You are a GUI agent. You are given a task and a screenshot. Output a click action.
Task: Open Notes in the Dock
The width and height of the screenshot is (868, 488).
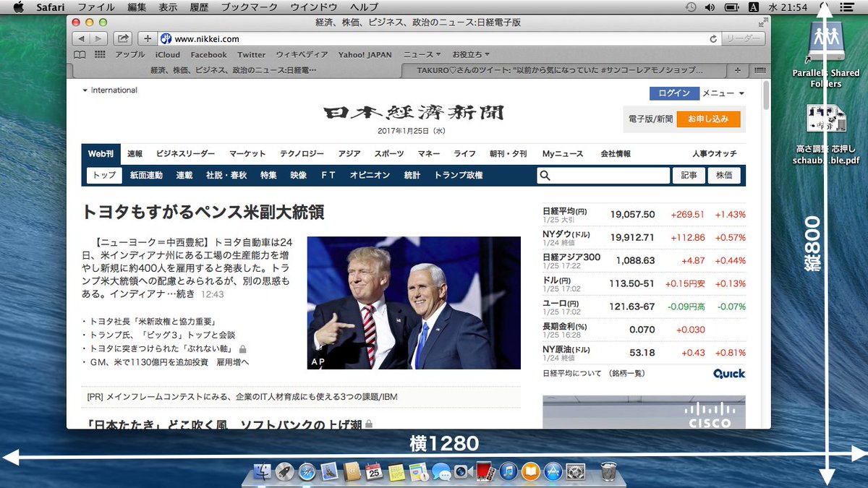click(x=396, y=472)
